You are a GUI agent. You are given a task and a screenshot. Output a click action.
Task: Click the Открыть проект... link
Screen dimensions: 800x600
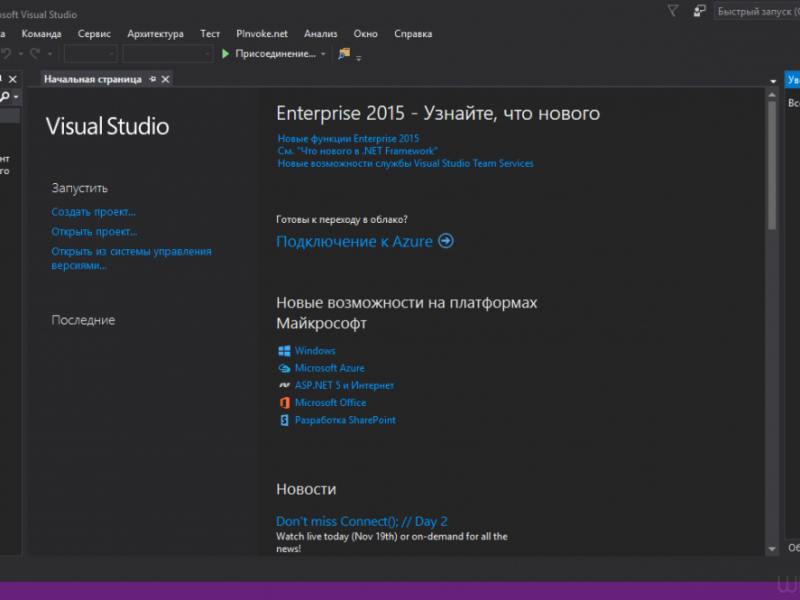coord(94,232)
